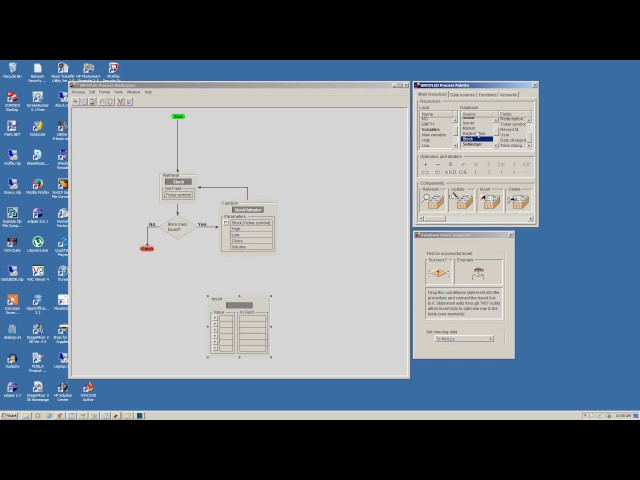Screen dimensions: 640x480
Task: Click the Success? conditional diamond icon
Action: [x=438, y=273]
